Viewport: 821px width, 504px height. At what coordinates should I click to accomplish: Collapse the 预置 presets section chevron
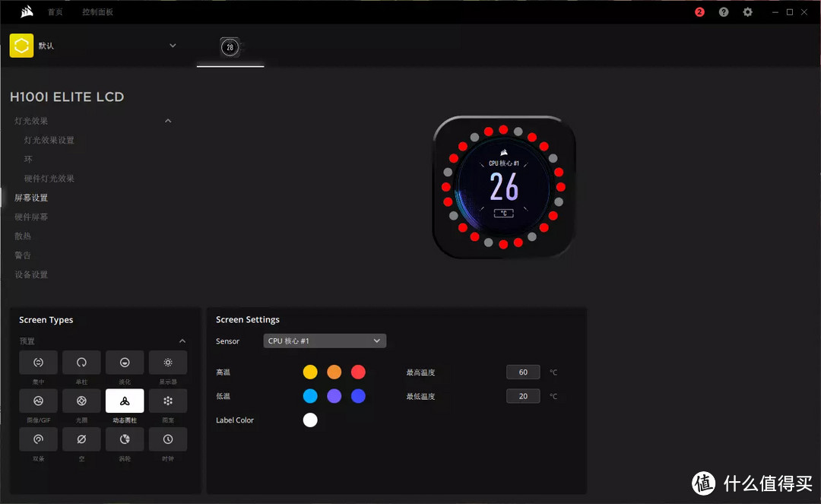click(182, 341)
